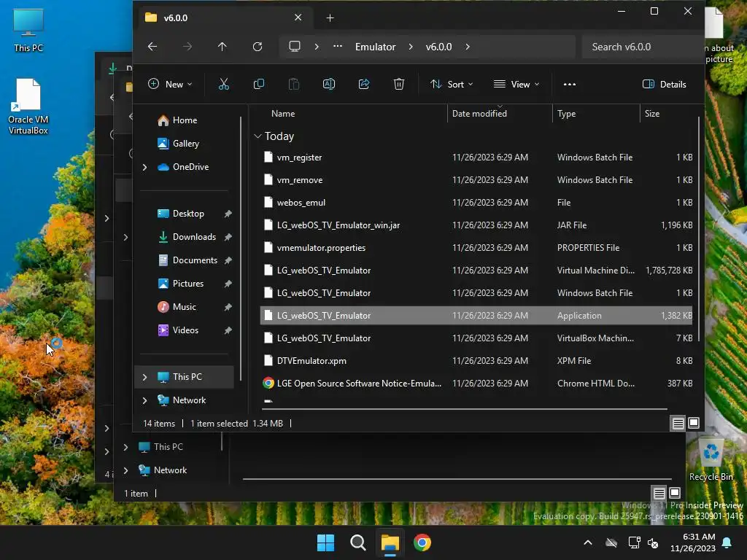Open the Downloads quick access folder

click(194, 237)
